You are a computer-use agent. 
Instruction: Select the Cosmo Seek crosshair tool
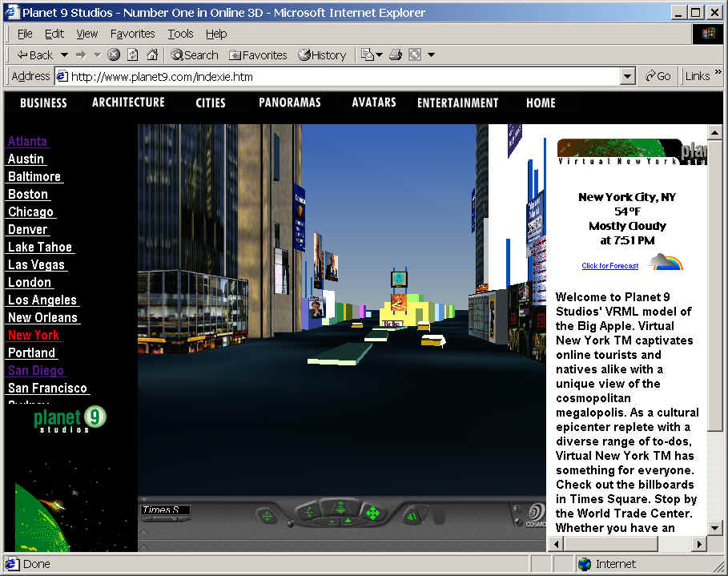(x=267, y=516)
